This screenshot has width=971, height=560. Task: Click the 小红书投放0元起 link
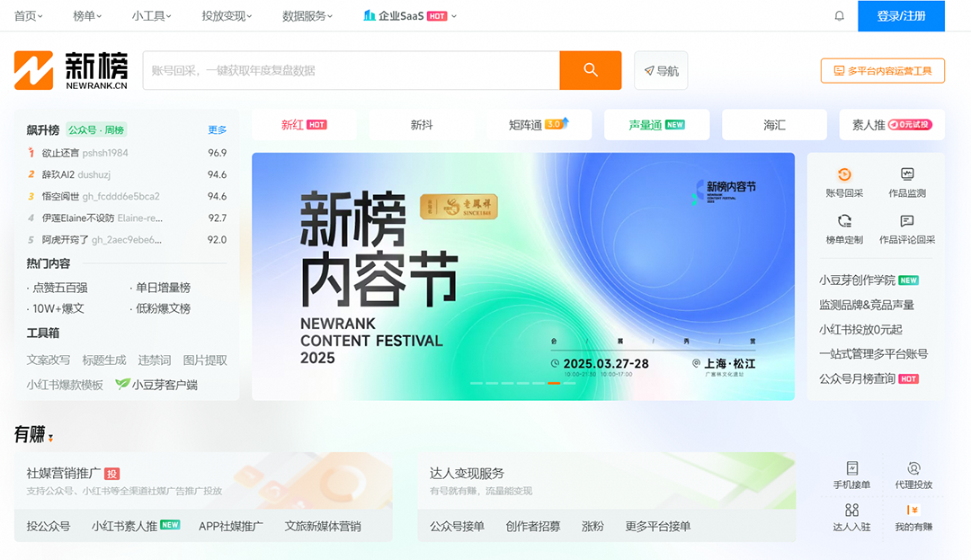pyautogui.click(x=860, y=329)
